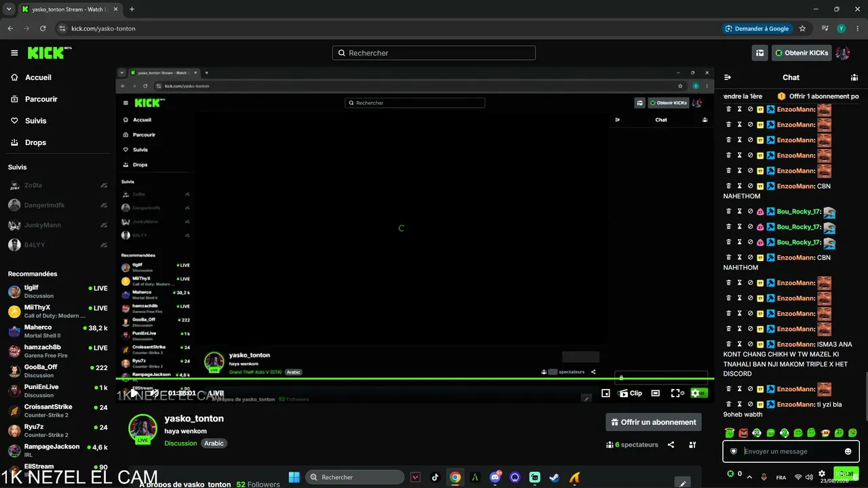Image resolution: width=868 pixels, height=488 pixels.
Task: Open the emote picker smiley in message box
Action: 848,451
